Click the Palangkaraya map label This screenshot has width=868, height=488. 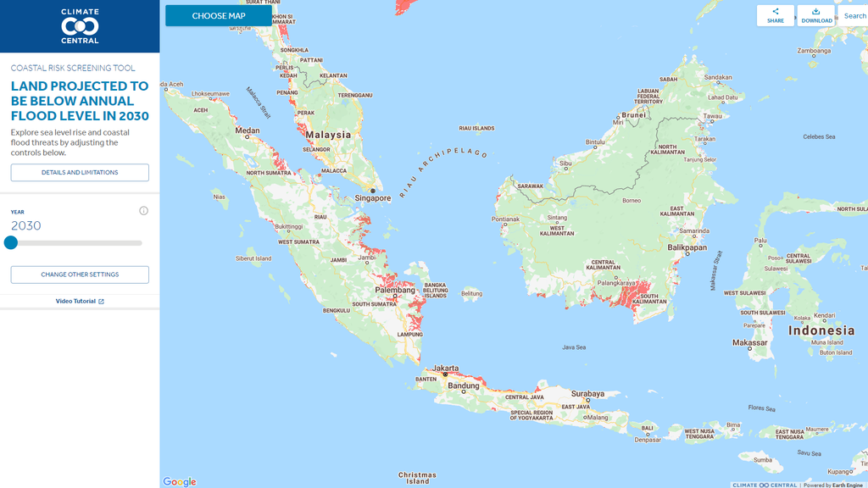coord(616,283)
